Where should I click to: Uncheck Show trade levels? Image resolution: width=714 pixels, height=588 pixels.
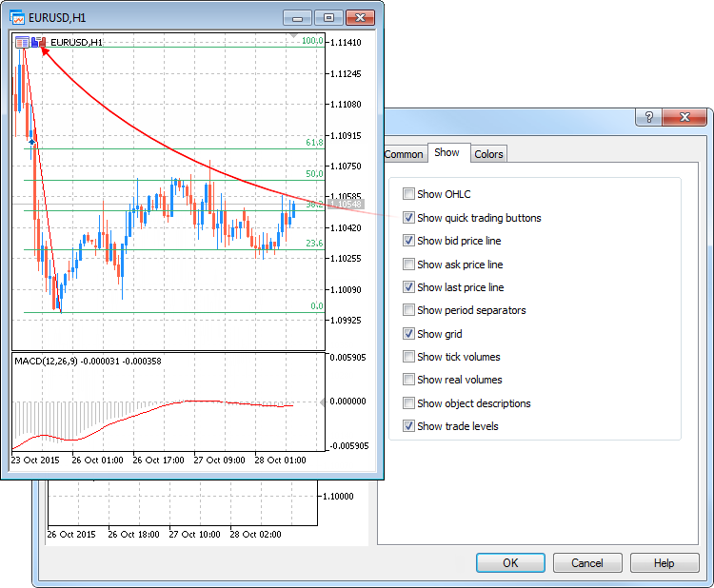coord(409,426)
